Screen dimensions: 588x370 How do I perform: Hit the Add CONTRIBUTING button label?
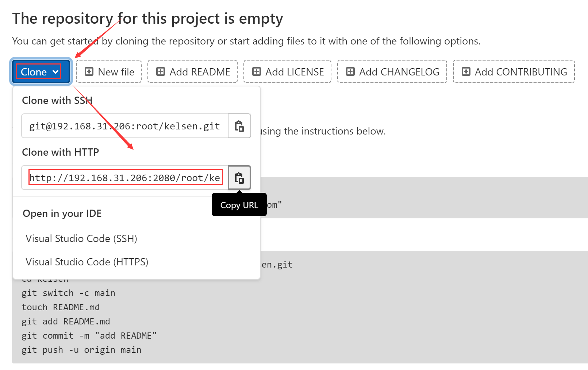coord(521,72)
